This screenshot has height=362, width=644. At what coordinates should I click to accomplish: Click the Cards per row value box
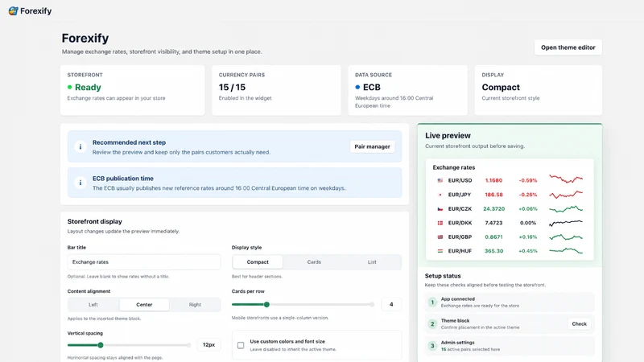pyautogui.click(x=391, y=305)
